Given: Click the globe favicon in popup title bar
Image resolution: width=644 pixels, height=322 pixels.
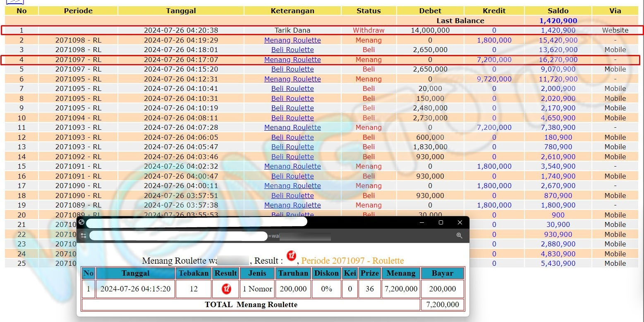Looking at the screenshot, I should point(81,222).
